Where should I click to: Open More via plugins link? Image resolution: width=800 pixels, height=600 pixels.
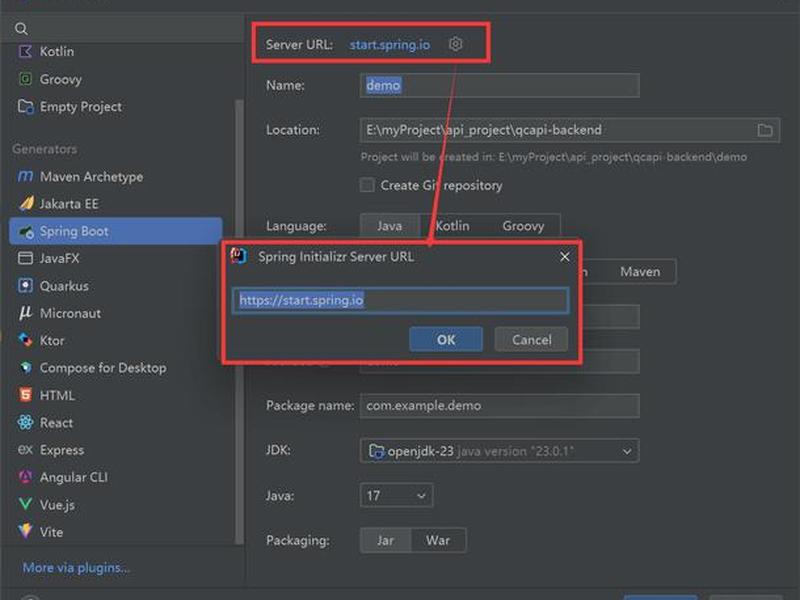[x=77, y=567]
